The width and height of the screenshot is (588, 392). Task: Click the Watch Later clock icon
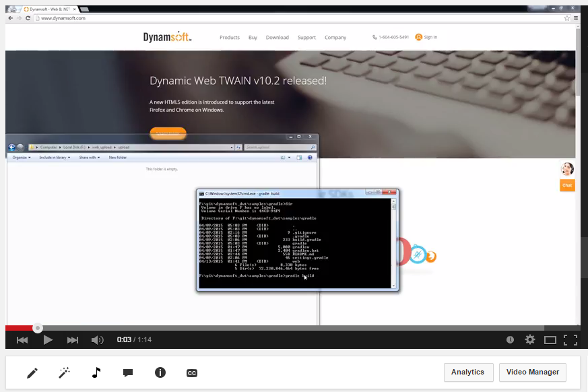[510, 340]
